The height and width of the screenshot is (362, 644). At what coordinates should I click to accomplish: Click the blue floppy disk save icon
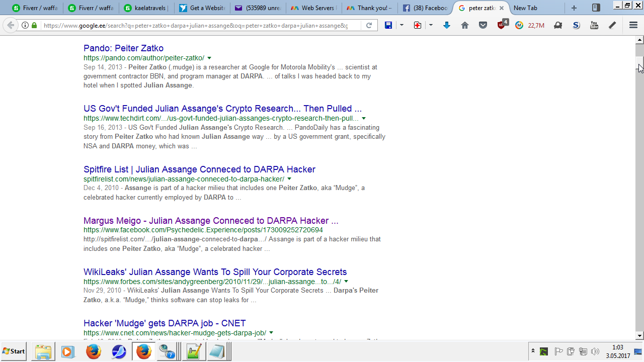pos(388,25)
